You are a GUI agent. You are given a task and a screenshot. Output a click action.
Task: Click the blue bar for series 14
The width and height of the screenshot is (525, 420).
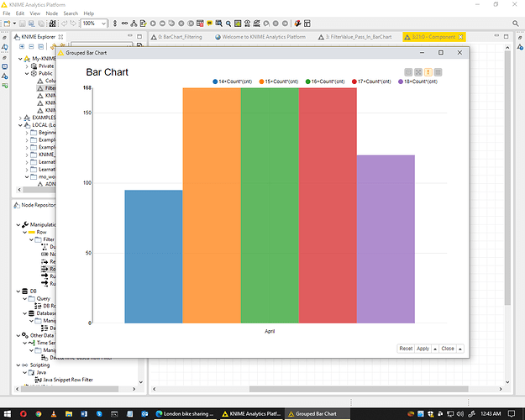(x=154, y=256)
